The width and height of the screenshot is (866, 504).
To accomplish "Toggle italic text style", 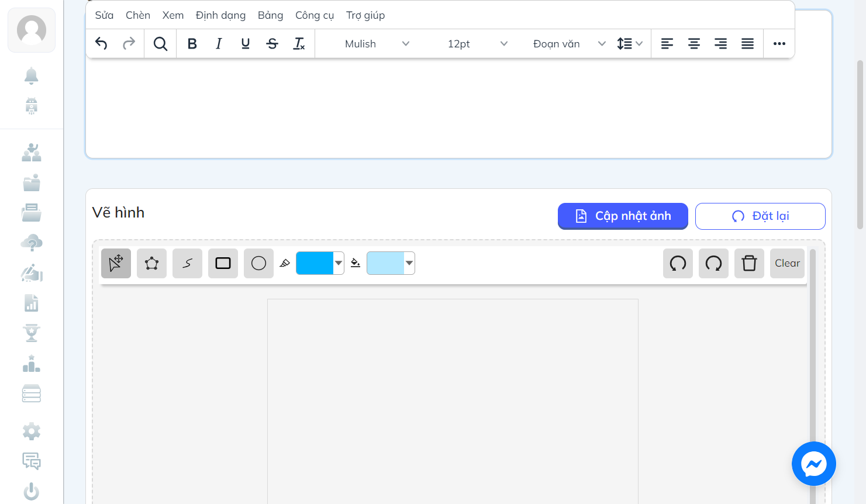I will coord(219,44).
